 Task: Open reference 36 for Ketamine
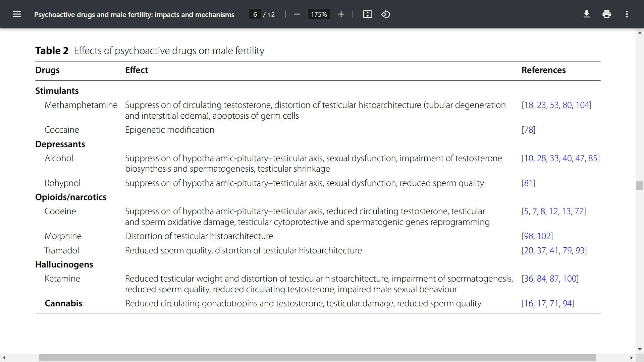[529, 279]
